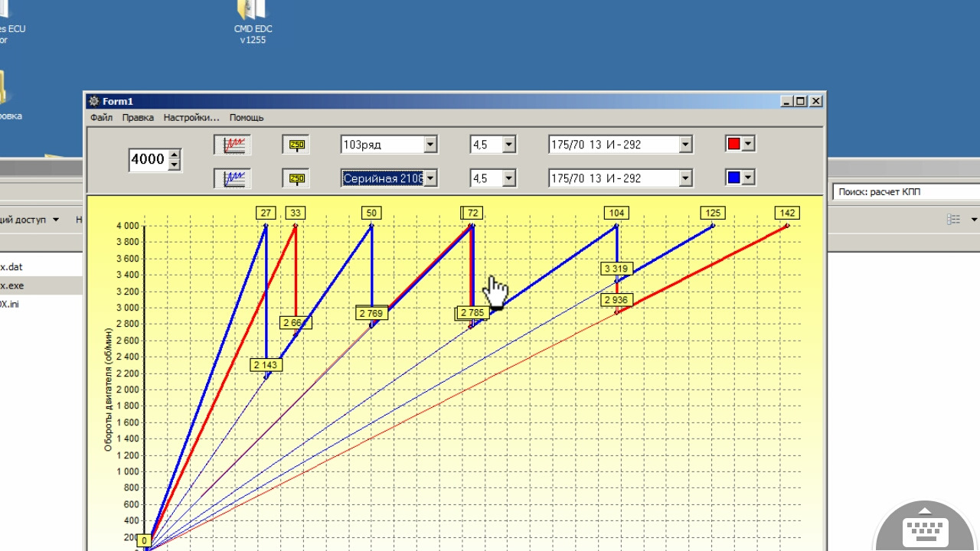Screen dimensions: 980x551
Task: Click the 2 769 RPM data label
Action: click(372, 313)
